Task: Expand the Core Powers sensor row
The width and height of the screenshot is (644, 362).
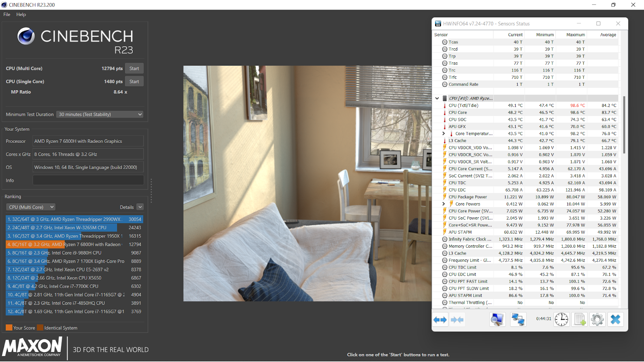Action: coord(444,204)
